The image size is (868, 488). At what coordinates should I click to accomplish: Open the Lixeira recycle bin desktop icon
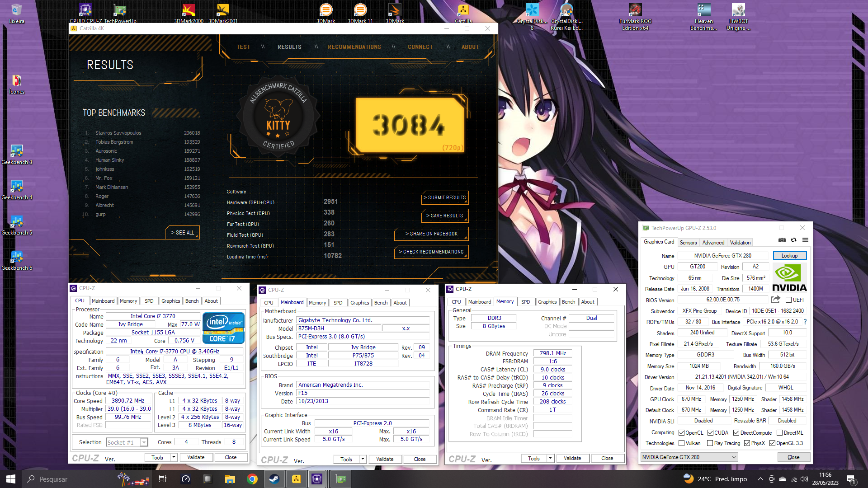point(16,14)
